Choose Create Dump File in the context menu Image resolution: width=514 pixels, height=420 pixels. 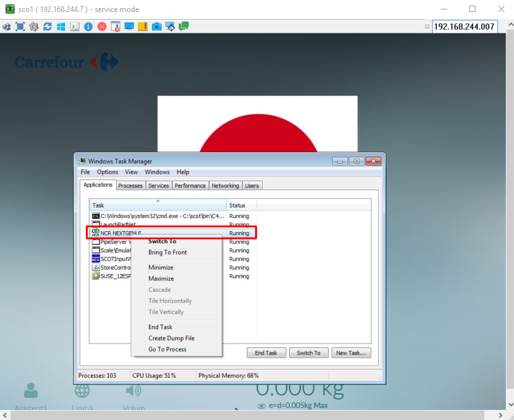click(171, 339)
